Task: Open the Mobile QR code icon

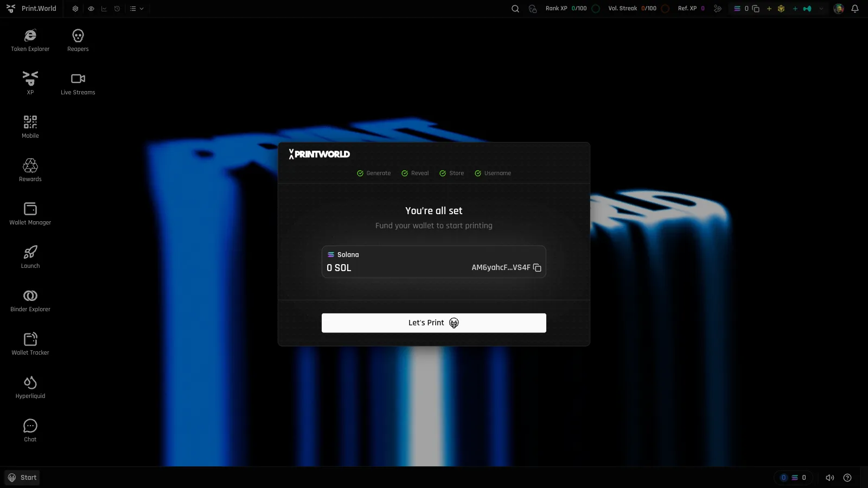Action: (x=30, y=127)
